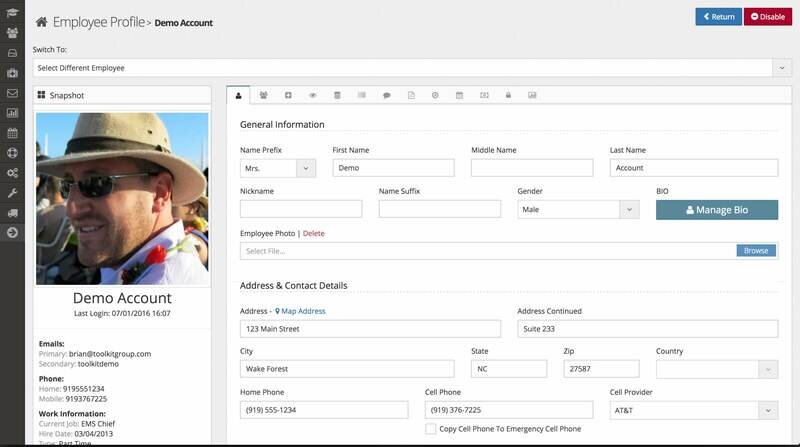Enable Copy Cell Phone To Emergency checkbox
Viewport: 800px width, 447px height.
[x=430, y=429]
